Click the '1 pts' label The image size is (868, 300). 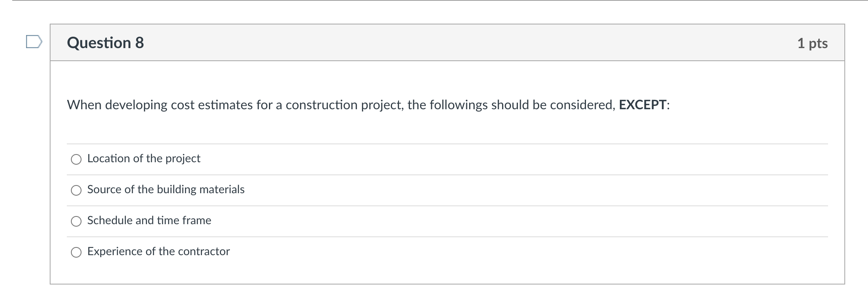[813, 43]
